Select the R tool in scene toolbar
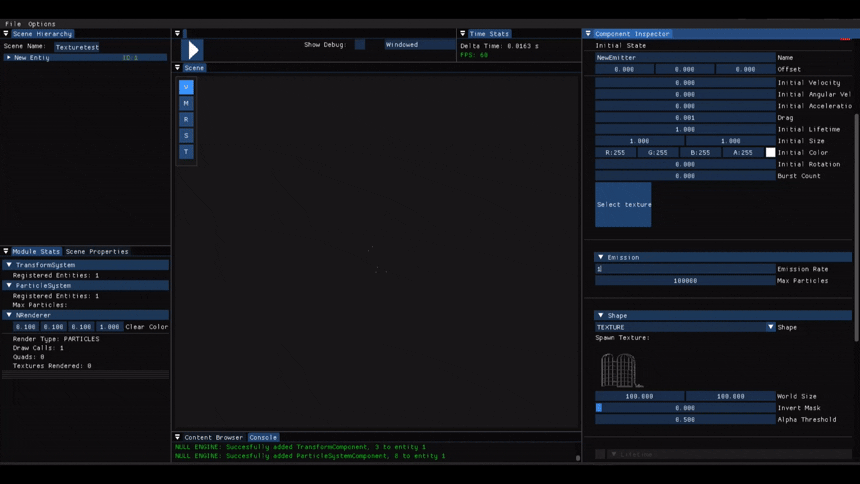Image resolution: width=860 pixels, height=484 pixels. 186,119
